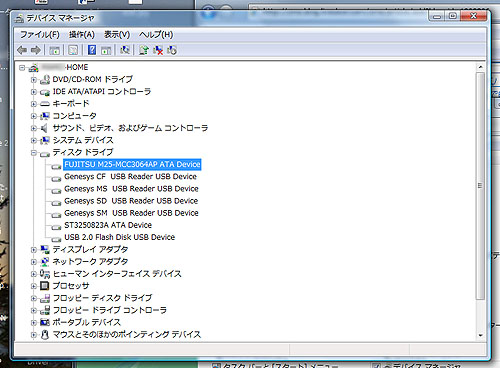This screenshot has width=500, height=368.
Task: Click the drive icon beside ST3250823A ATA Device
Action: [x=56, y=227]
